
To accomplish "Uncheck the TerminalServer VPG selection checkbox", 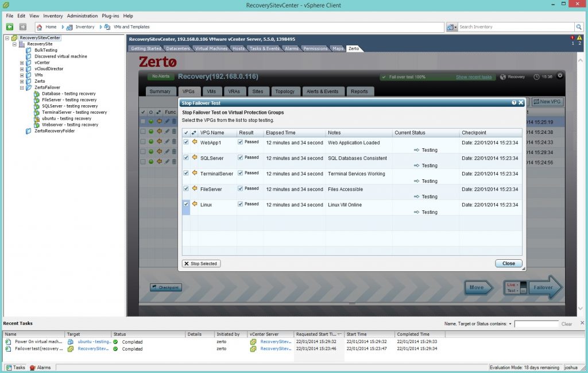I will (186, 173).
